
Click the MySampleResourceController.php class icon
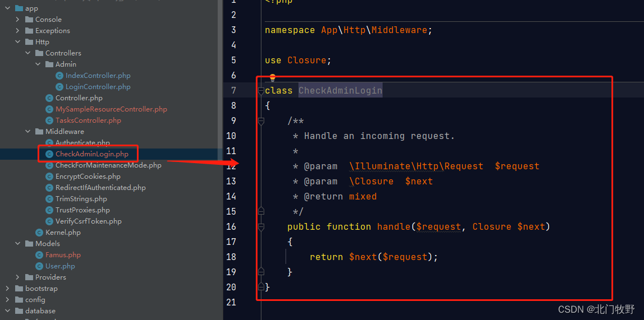pos(49,109)
